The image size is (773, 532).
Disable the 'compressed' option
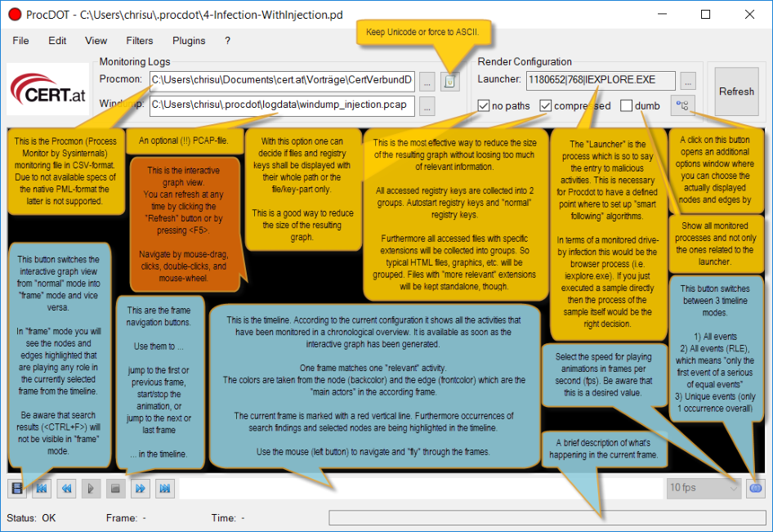coord(546,105)
